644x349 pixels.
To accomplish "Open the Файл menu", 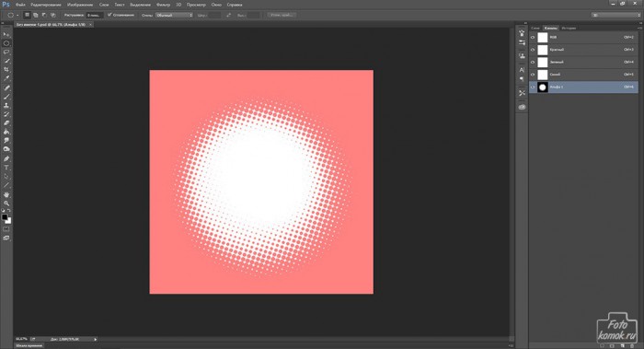I will click(x=20, y=5).
